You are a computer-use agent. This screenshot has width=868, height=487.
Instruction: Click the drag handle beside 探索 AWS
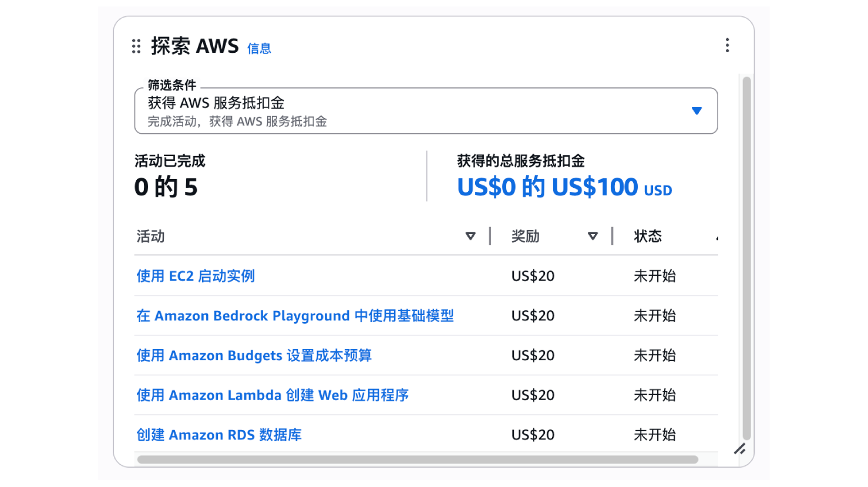pyautogui.click(x=136, y=46)
